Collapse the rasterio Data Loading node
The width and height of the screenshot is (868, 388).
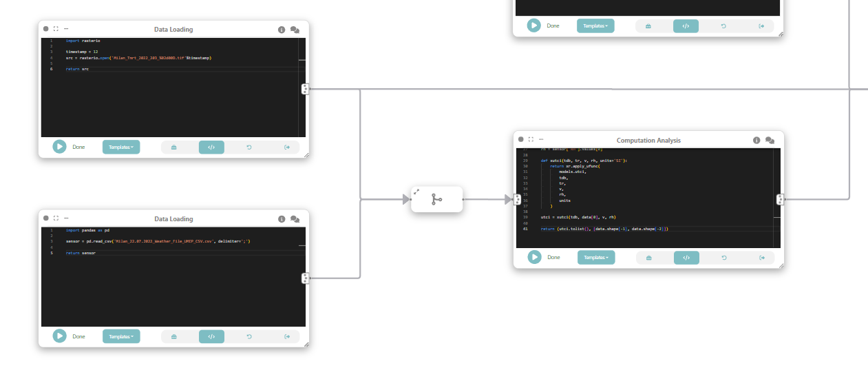(x=66, y=29)
